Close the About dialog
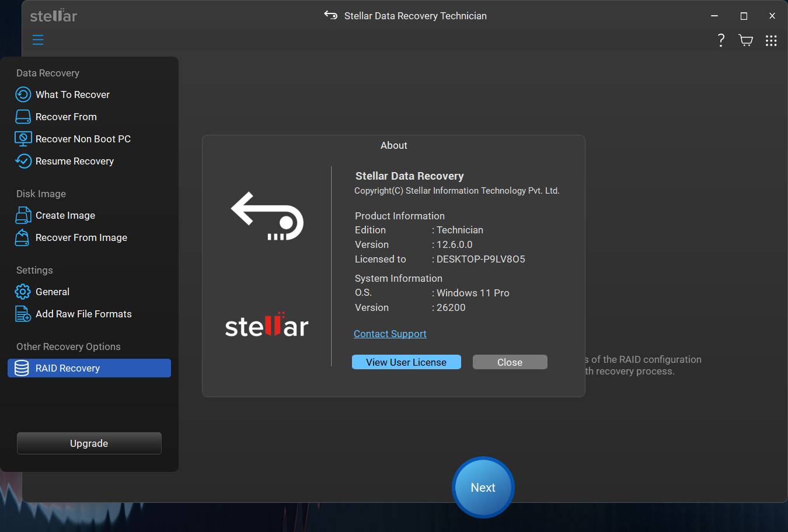This screenshot has width=788, height=532. (x=510, y=362)
